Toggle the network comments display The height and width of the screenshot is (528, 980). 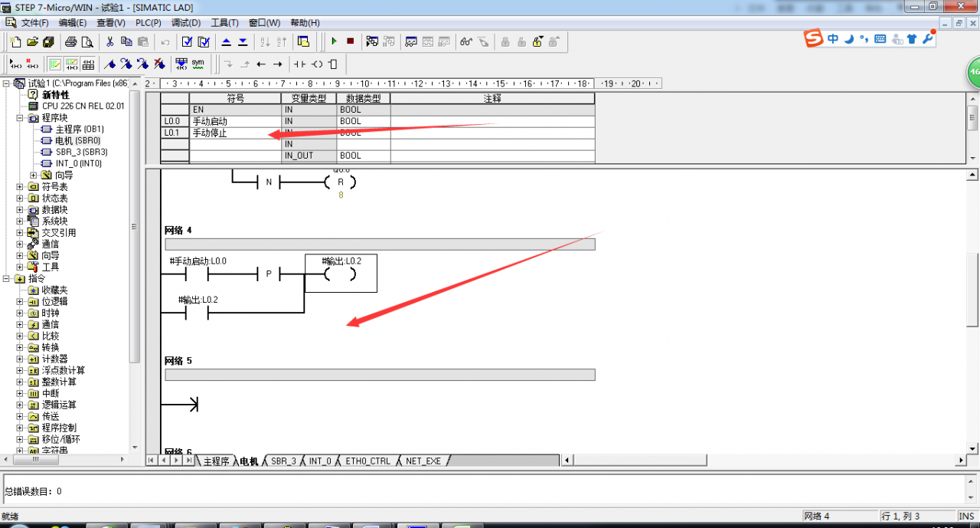point(71,64)
